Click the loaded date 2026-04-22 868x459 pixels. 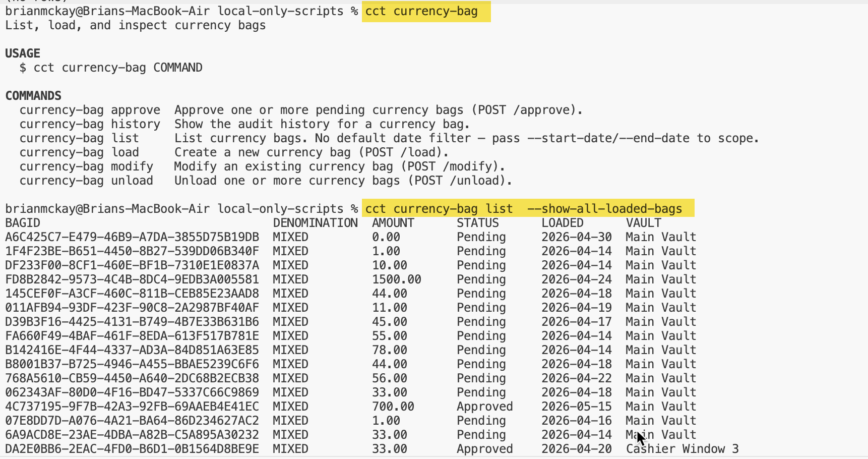577,378
